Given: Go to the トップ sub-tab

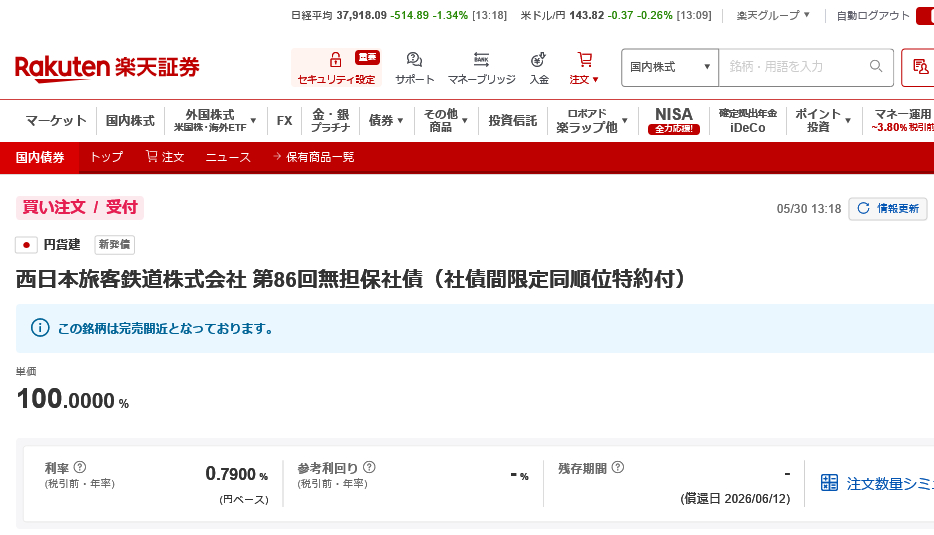Looking at the screenshot, I should (x=106, y=157).
